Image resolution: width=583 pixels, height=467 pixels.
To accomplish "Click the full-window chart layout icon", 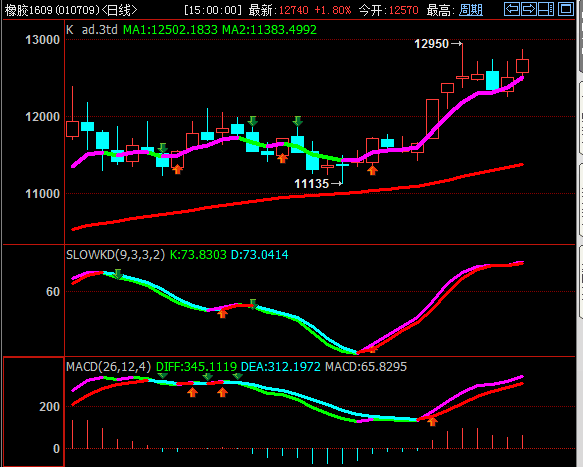I will click(x=566, y=9).
